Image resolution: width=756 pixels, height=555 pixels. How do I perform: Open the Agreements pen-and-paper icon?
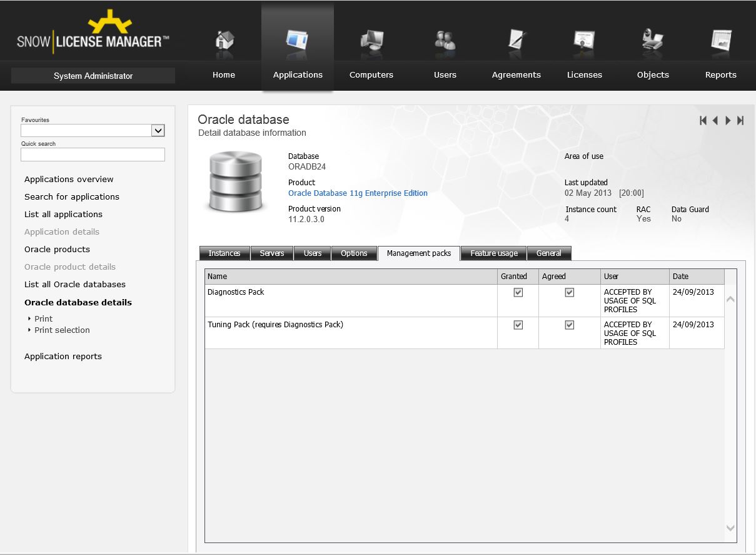point(516,41)
